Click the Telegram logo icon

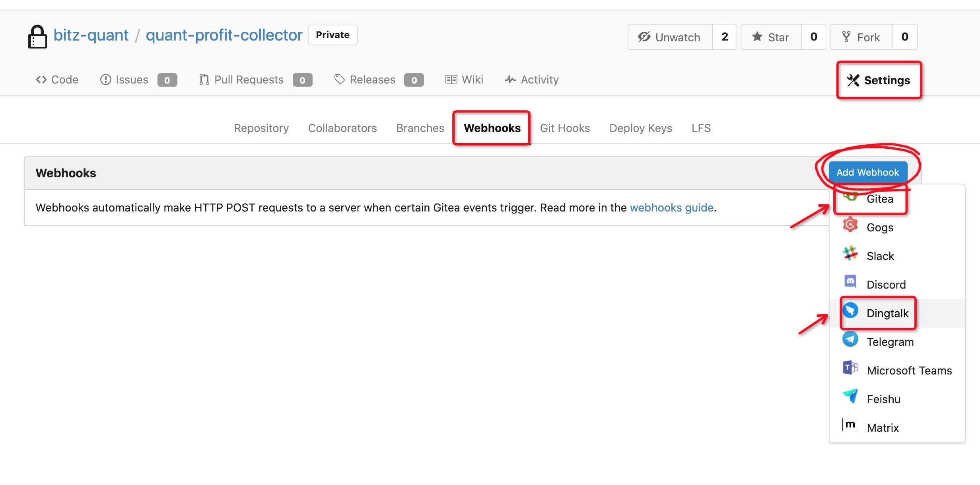(850, 339)
